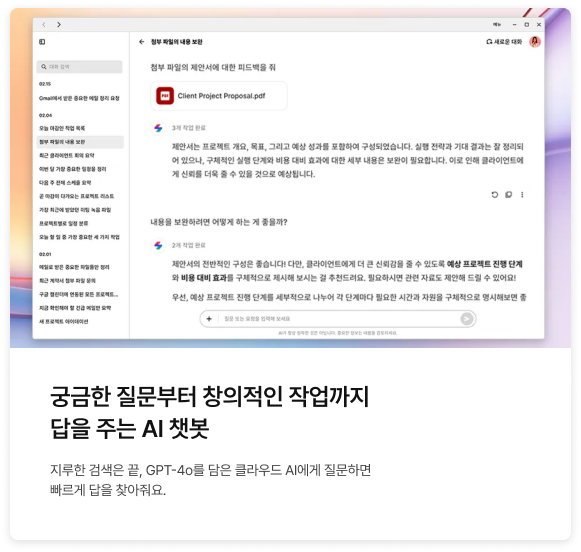Open the 최근 클라이언트 회의 요약 conversation

tap(67, 156)
